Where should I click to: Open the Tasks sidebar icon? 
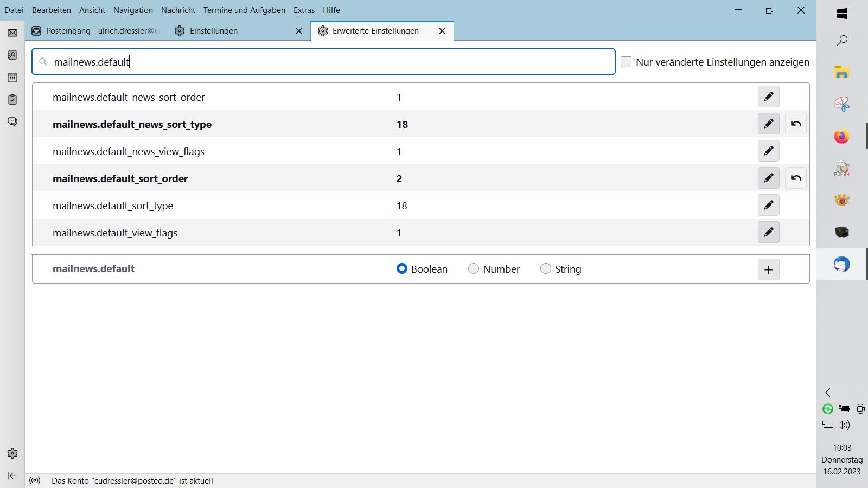(12, 100)
